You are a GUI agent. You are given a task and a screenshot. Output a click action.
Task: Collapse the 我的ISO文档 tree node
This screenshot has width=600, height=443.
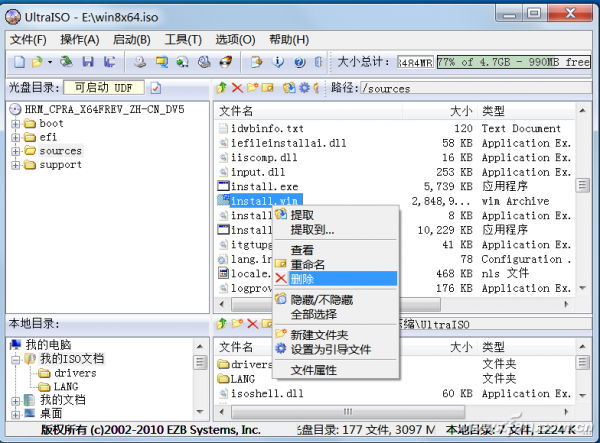pyautogui.click(x=15, y=359)
